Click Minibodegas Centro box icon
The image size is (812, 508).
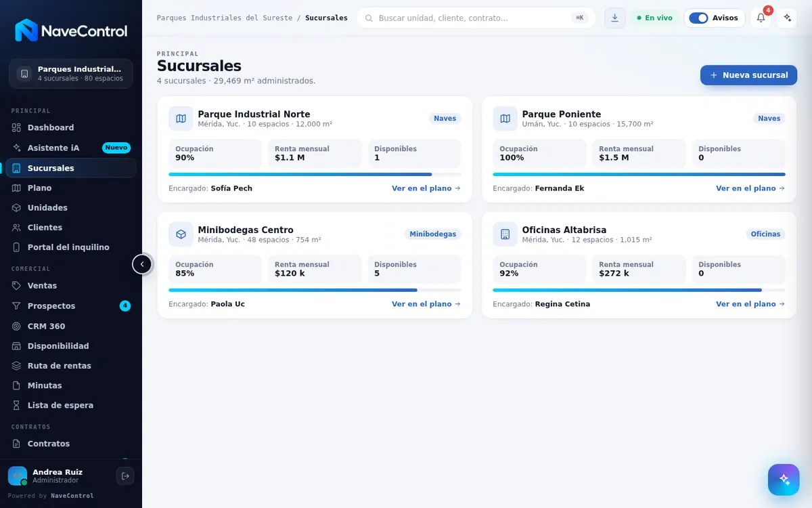[181, 234]
